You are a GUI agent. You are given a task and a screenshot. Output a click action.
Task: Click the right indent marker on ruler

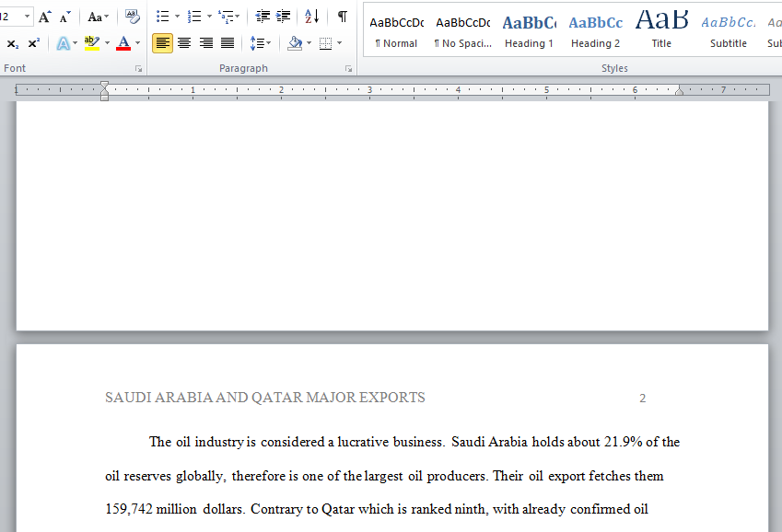tap(679, 90)
